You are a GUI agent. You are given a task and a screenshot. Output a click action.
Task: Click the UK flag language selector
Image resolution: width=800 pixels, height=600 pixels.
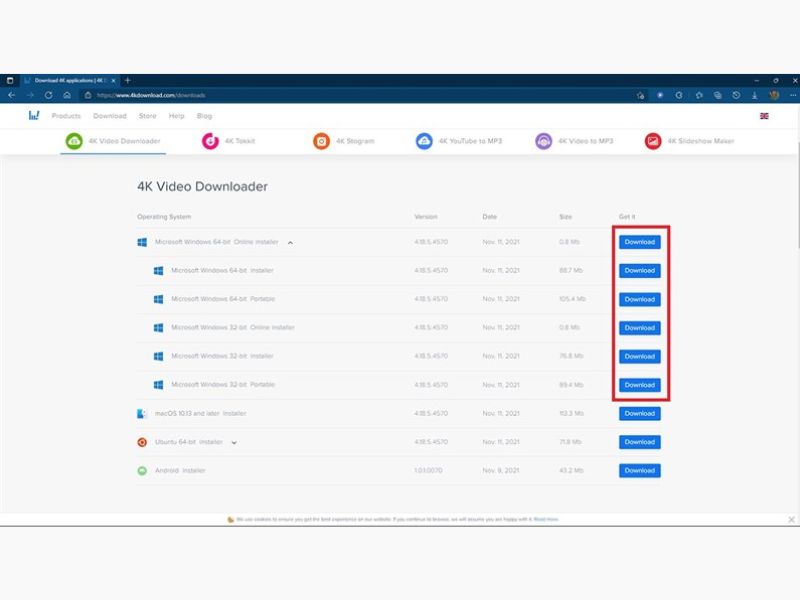point(764,116)
